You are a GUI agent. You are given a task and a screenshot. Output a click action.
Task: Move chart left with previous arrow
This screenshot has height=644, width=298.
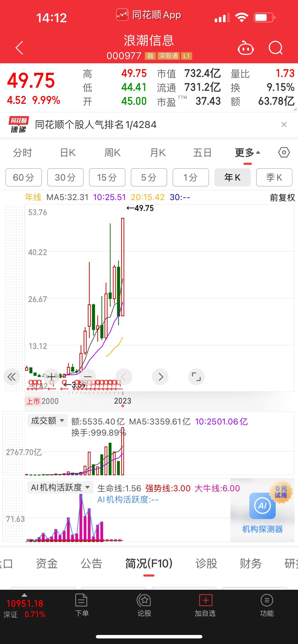point(124,377)
